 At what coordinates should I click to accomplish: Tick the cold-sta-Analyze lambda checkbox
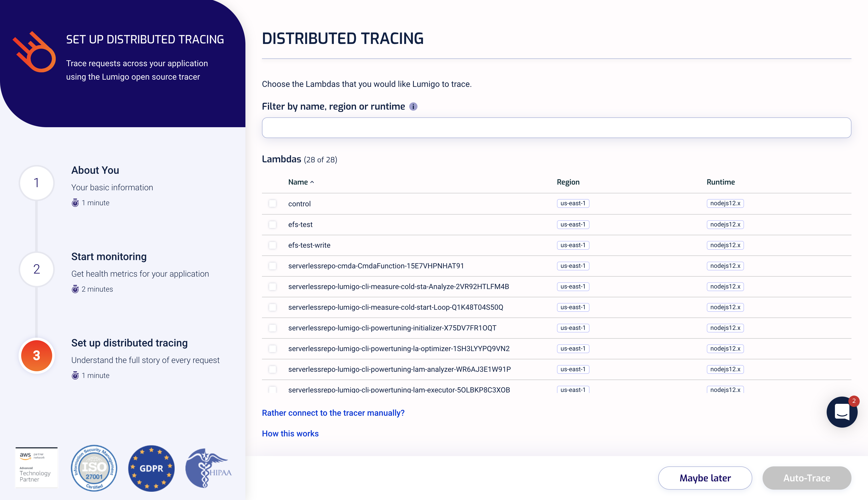tap(272, 286)
